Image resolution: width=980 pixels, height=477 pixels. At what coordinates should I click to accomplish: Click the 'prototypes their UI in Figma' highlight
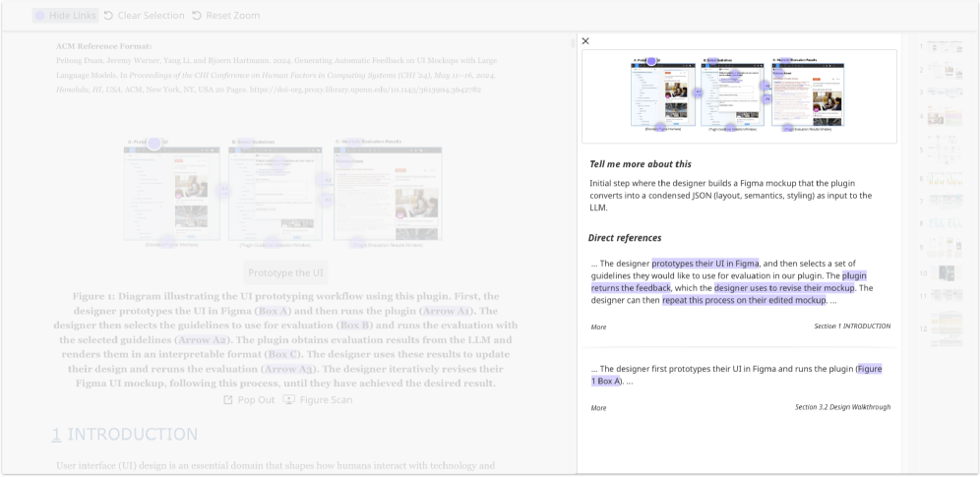[704, 264]
